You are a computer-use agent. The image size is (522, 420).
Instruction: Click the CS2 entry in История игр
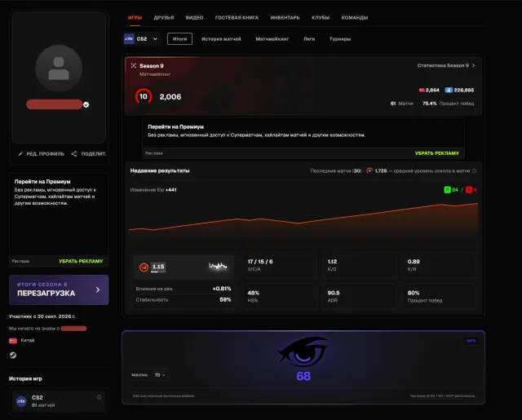(59, 401)
